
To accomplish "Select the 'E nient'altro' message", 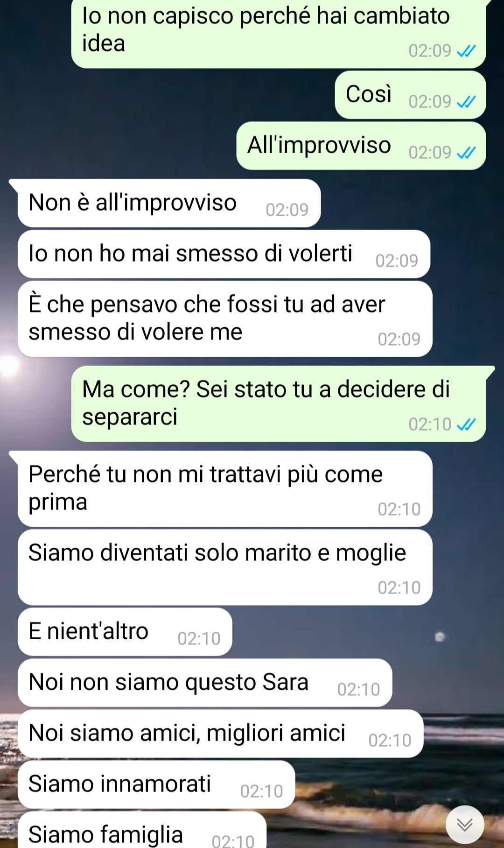I will (x=125, y=632).
